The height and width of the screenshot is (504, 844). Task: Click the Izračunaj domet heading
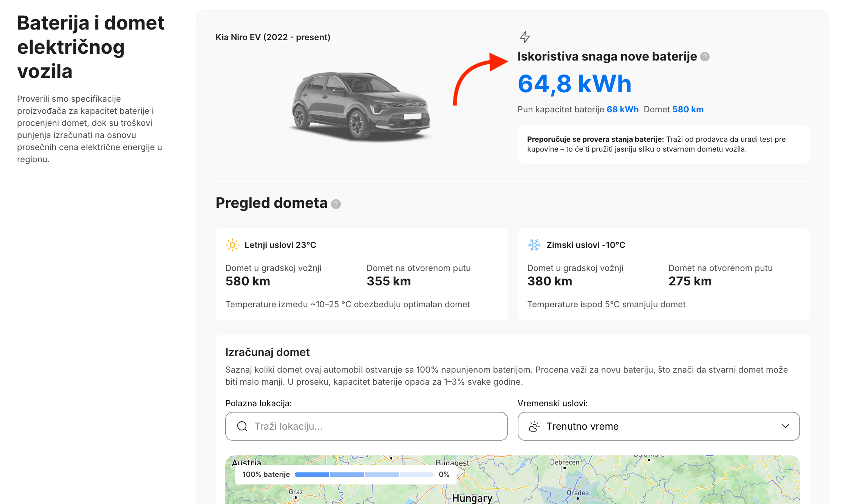click(267, 352)
